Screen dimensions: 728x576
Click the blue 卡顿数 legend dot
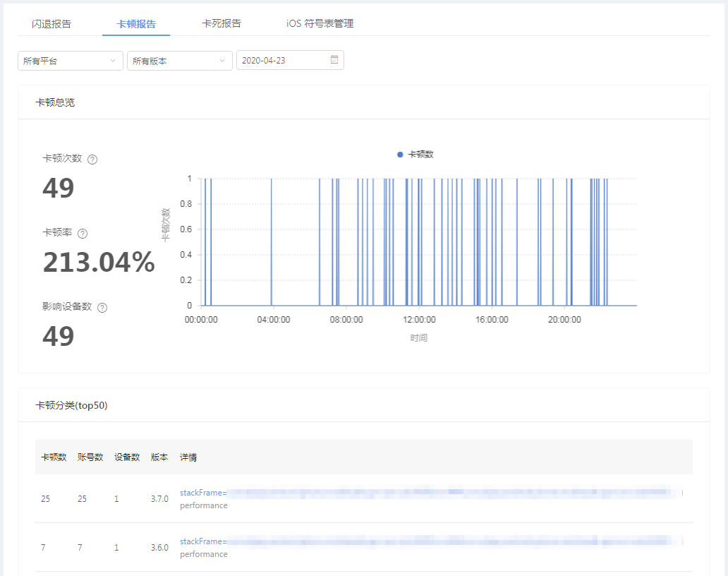(x=400, y=154)
